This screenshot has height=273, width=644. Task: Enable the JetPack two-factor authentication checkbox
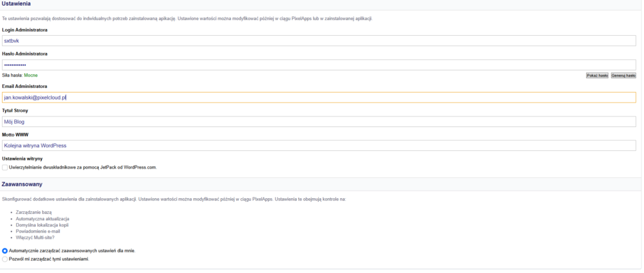(x=5, y=167)
